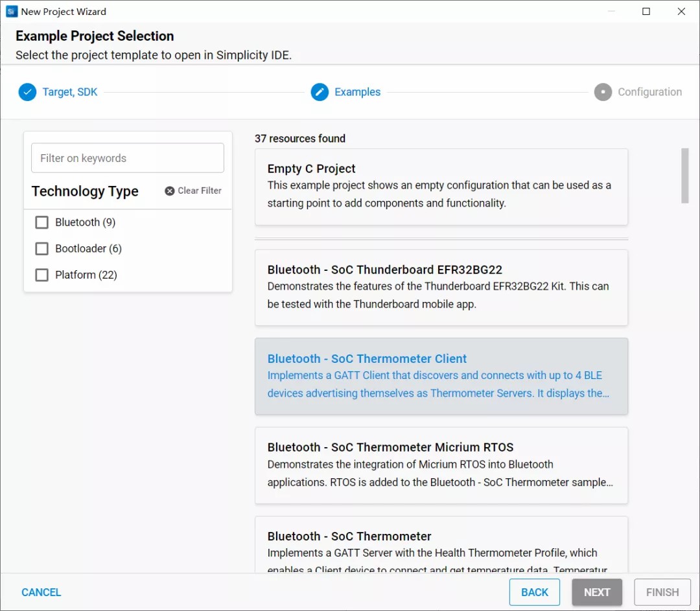
Task: Click the Clear Filter X icon
Action: click(170, 191)
